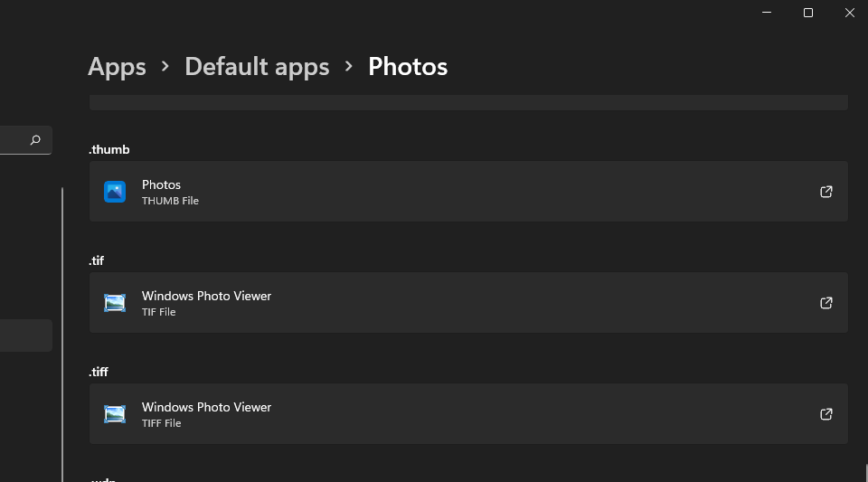Maximize the Settings window
Image resolution: width=868 pixels, height=482 pixels.
pyautogui.click(x=808, y=13)
